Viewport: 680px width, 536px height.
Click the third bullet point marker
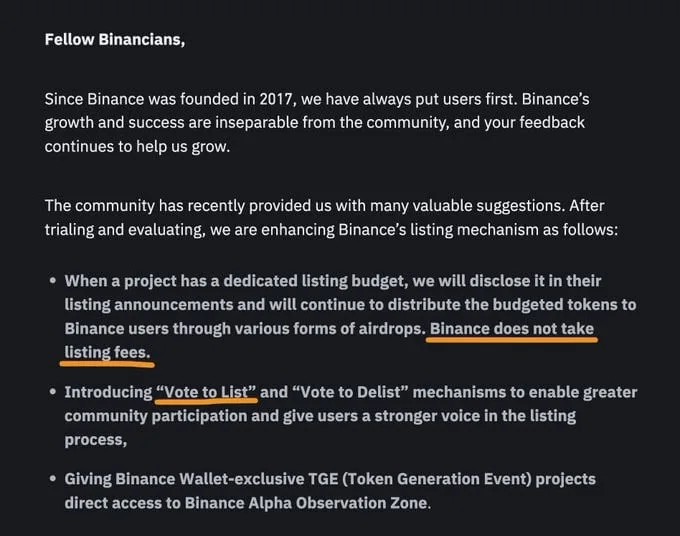(x=53, y=479)
